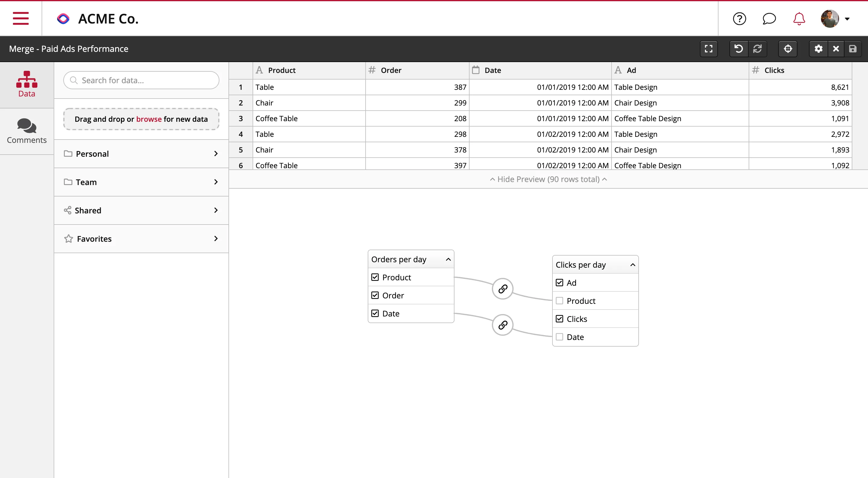Expand the Favorites section

click(x=141, y=238)
